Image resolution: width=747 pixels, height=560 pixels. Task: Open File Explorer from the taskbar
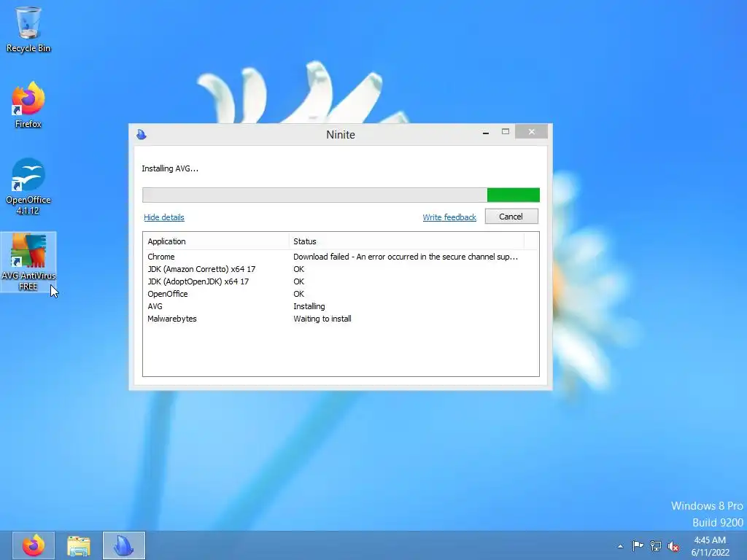(x=79, y=545)
